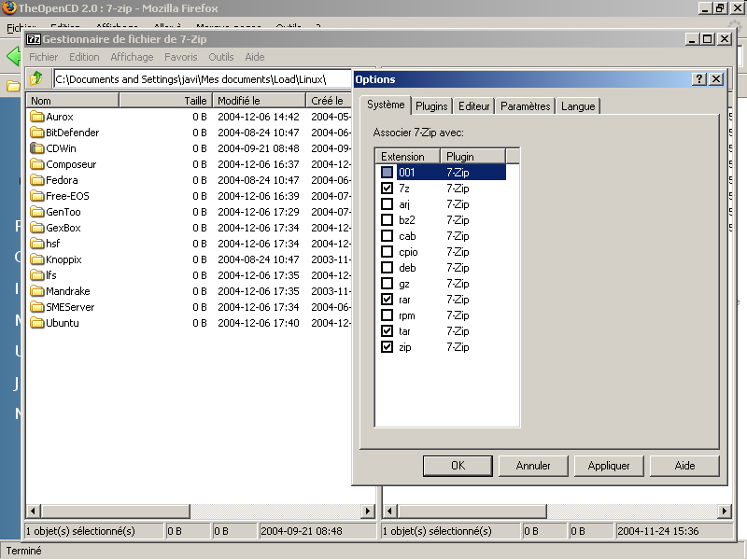Click the folder path address field
Viewport: 747px width, 560px height.
(202, 79)
